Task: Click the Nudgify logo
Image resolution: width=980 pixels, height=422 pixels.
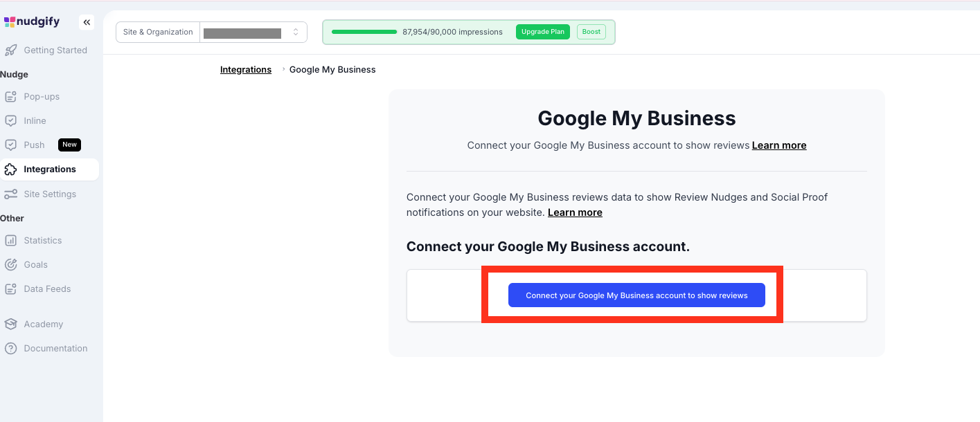Action: point(32,22)
